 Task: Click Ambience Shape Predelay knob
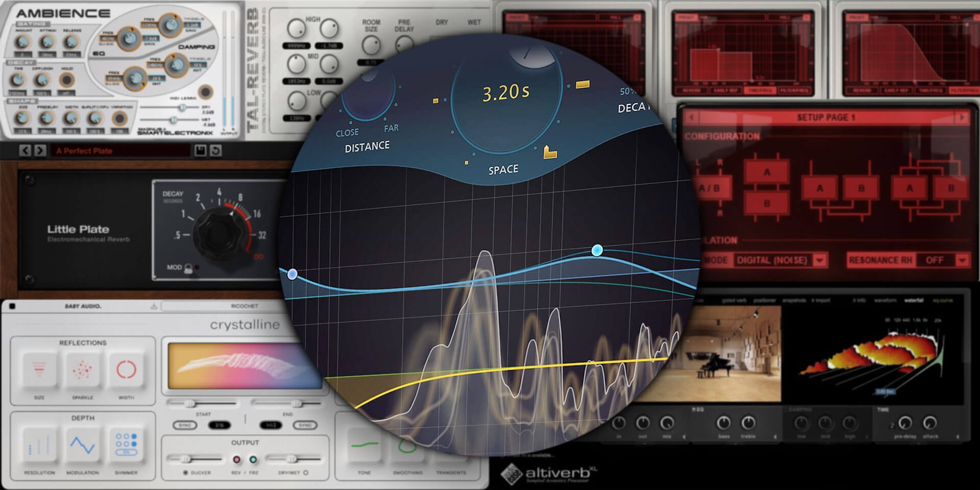pyautogui.click(x=46, y=119)
